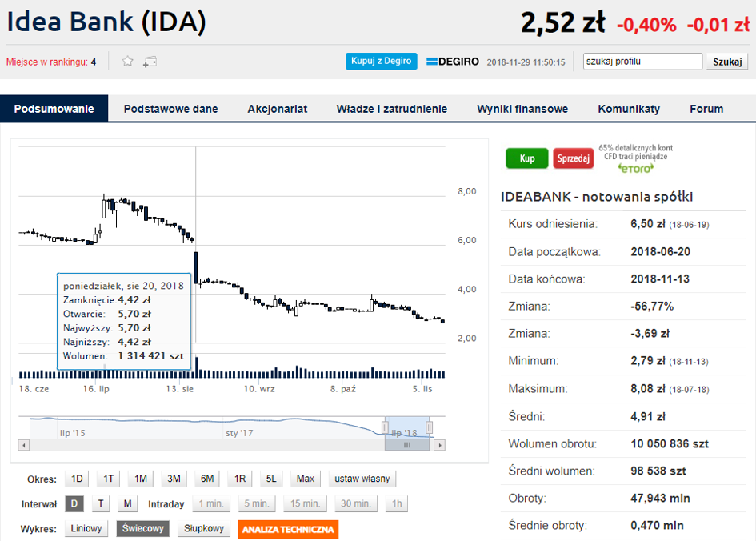Switch chart to Świecowy type
The width and height of the screenshot is (756, 541).
tap(142, 528)
